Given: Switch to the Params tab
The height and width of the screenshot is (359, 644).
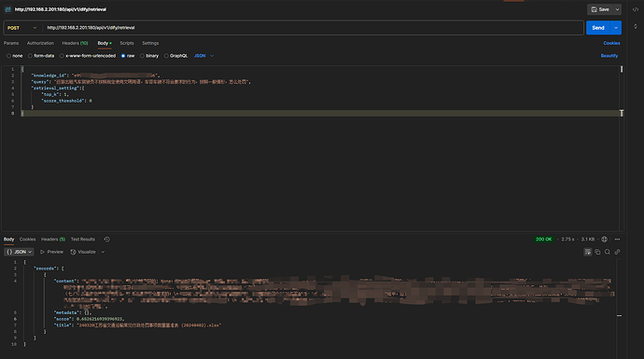Looking at the screenshot, I should tap(11, 43).
